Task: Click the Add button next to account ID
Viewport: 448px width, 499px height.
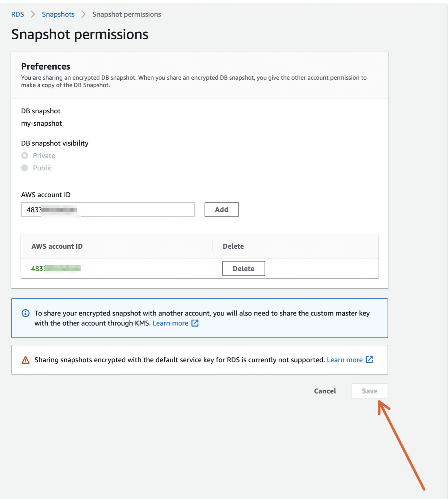Action: (221, 209)
